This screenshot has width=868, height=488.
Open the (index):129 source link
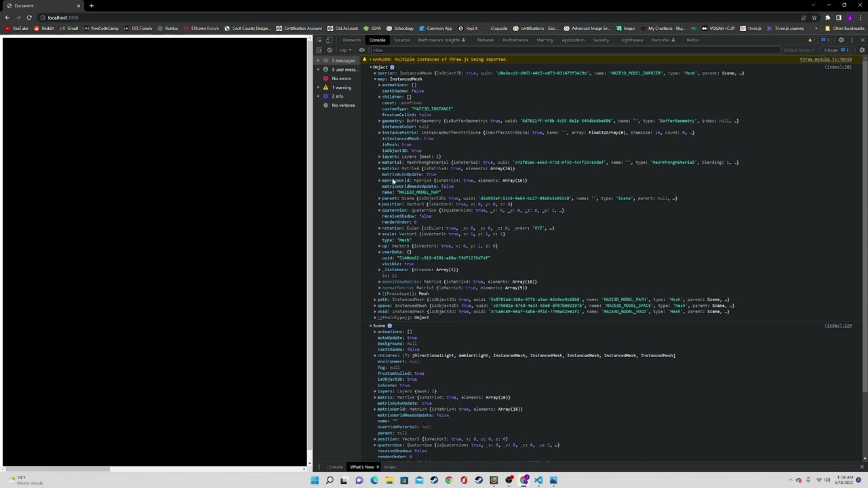point(838,326)
